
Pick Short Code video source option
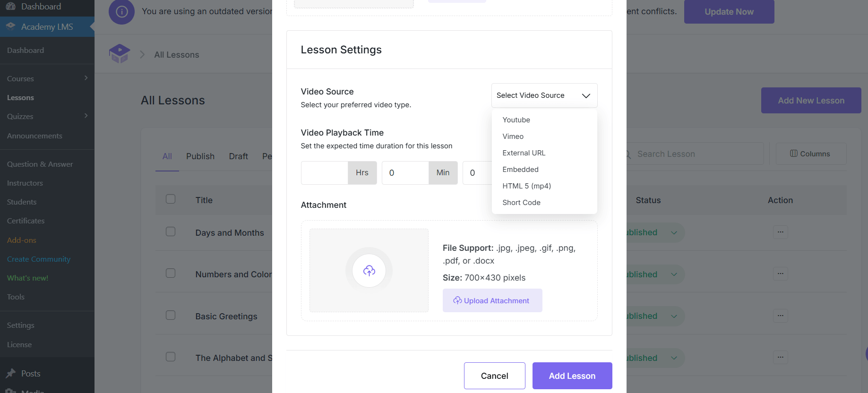[x=544, y=203]
